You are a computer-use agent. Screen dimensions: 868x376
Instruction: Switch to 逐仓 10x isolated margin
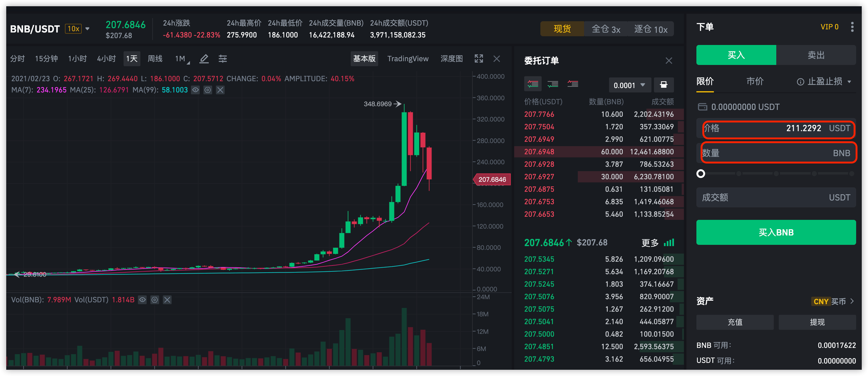coord(651,29)
